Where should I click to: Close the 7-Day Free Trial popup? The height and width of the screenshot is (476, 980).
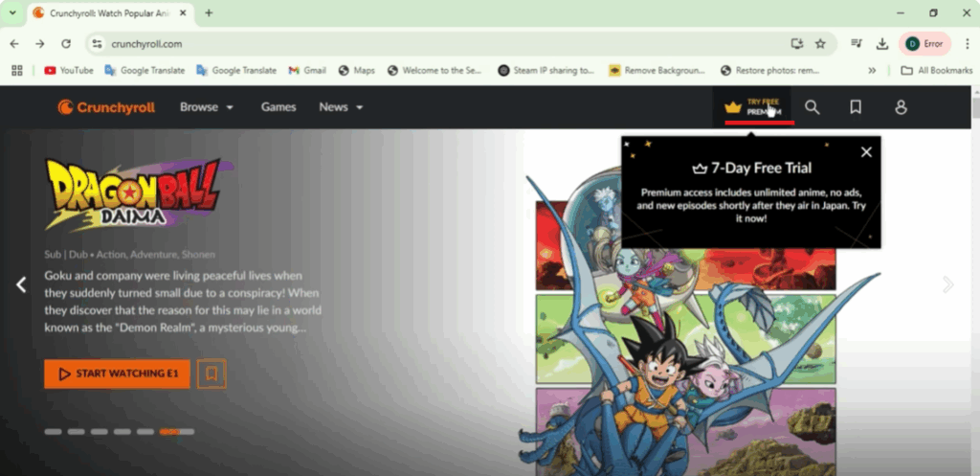pyautogui.click(x=866, y=151)
